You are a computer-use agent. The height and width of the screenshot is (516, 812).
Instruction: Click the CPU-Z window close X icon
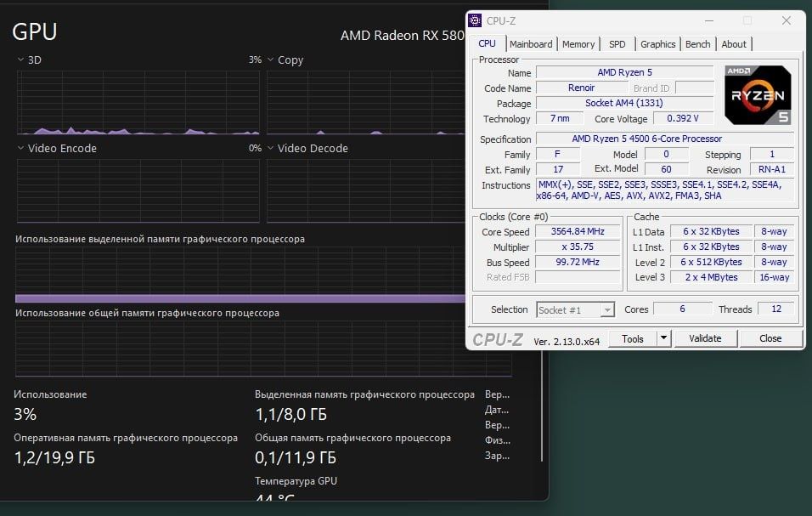coord(787,20)
